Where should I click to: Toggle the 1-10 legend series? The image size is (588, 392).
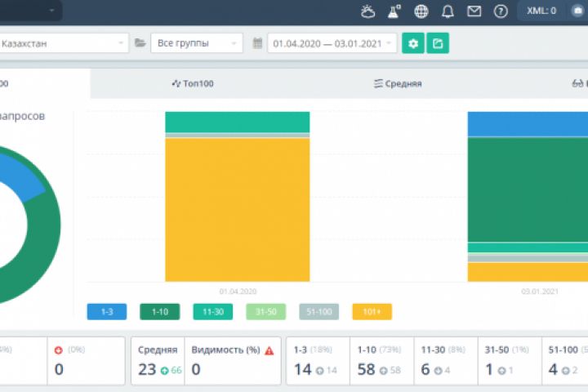pyautogui.click(x=160, y=312)
